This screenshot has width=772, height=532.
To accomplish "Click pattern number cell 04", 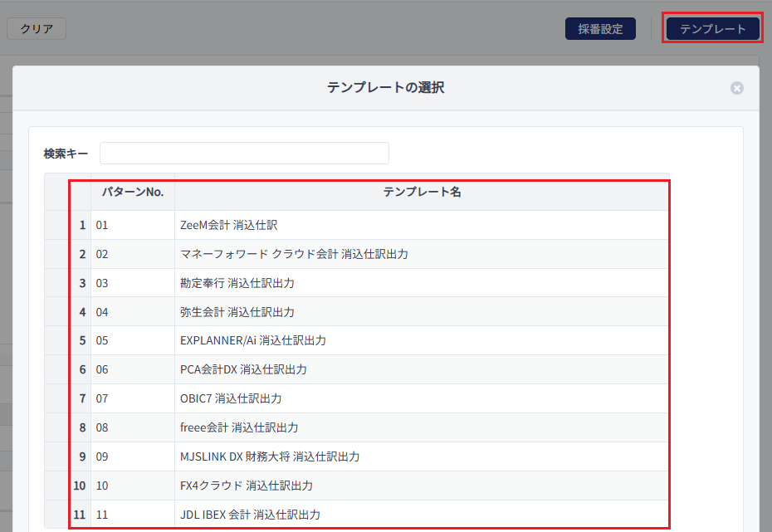I will tap(133, 312).
